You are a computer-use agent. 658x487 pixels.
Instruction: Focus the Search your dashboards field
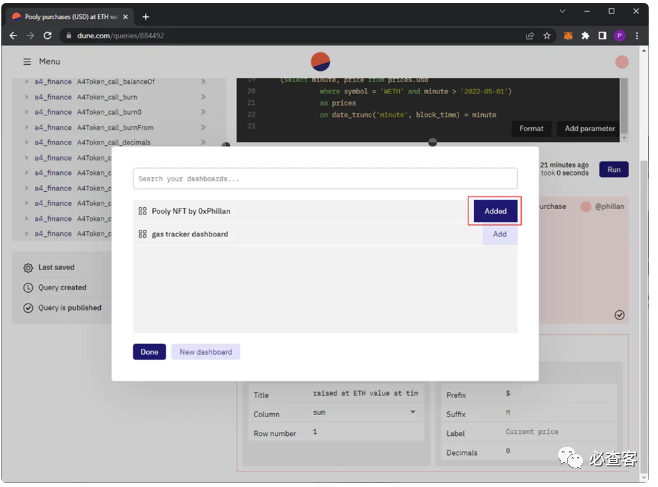coord(325,179)
